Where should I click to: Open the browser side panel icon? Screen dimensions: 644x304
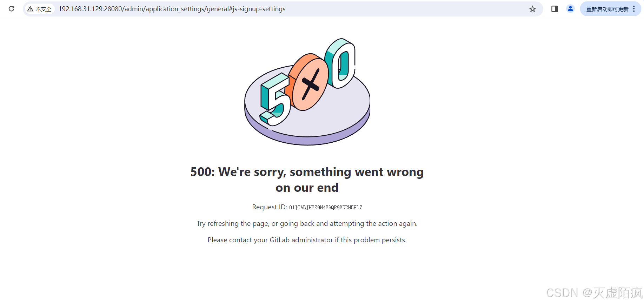pyautogui.click(x=555, y=9)
